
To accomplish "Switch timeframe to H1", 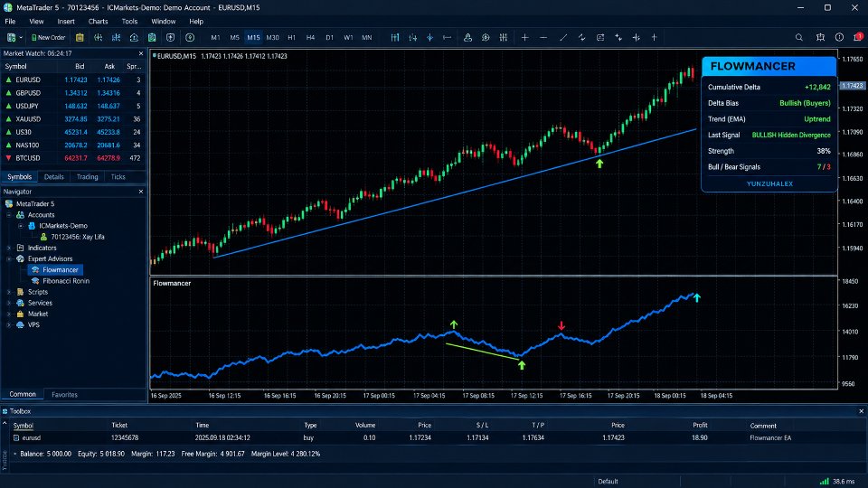I will coord(292,38).
